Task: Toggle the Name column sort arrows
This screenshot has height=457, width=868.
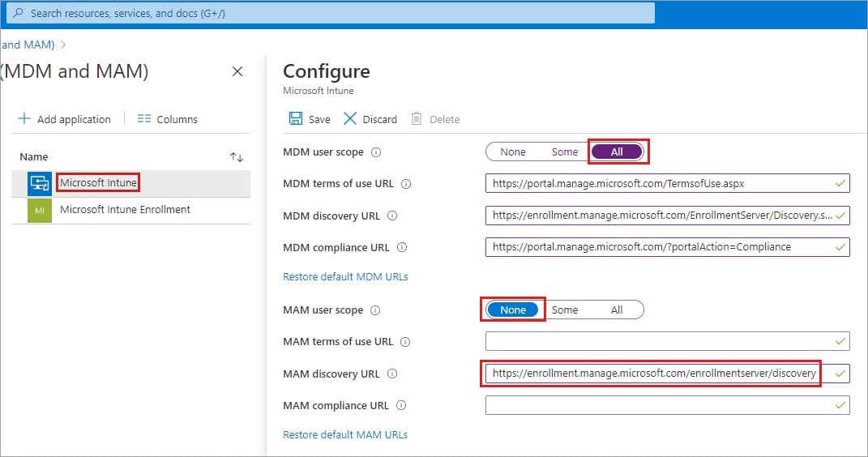Action: click(x=237, y=157)
